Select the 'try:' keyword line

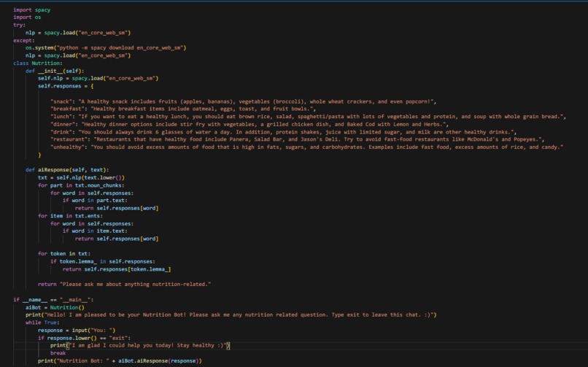(20, 25)
